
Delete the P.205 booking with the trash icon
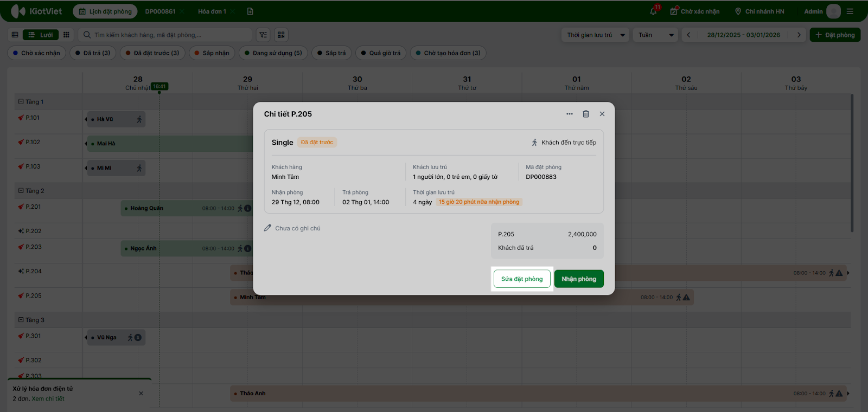coord(586,114)
